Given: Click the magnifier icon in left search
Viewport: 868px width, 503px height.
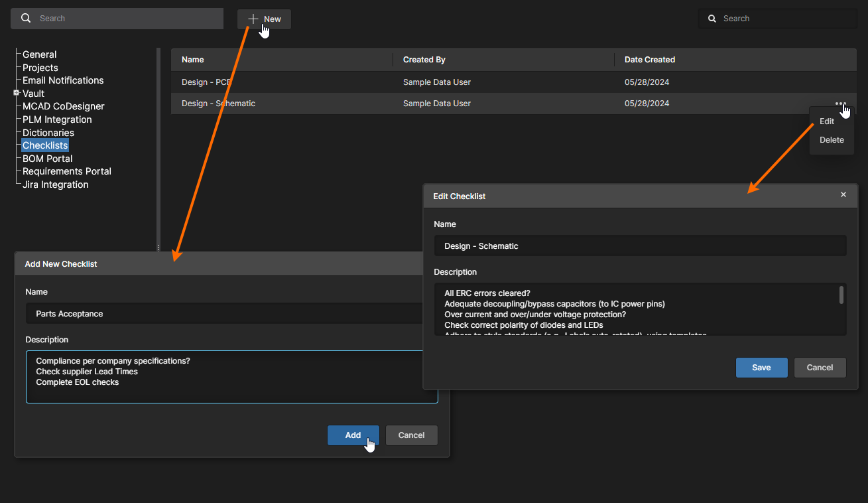Looking at the screenshot, I should click(26, 19).
